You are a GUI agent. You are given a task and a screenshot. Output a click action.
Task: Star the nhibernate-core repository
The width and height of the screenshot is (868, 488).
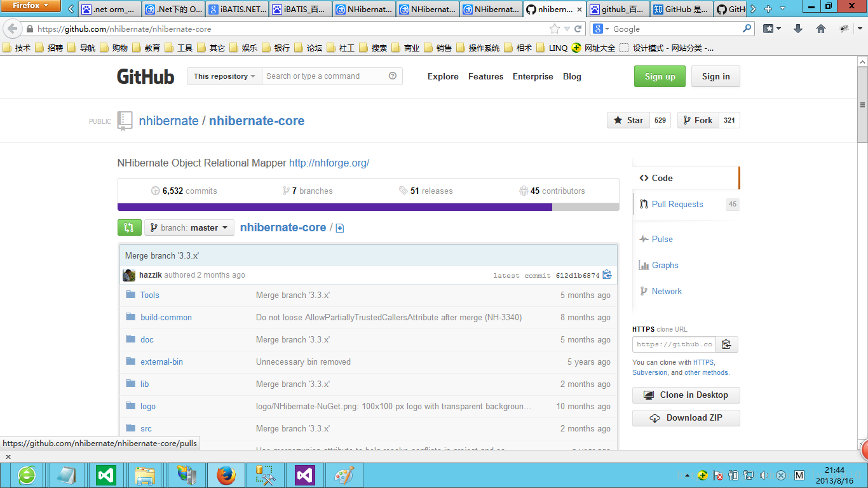point(628,120)
